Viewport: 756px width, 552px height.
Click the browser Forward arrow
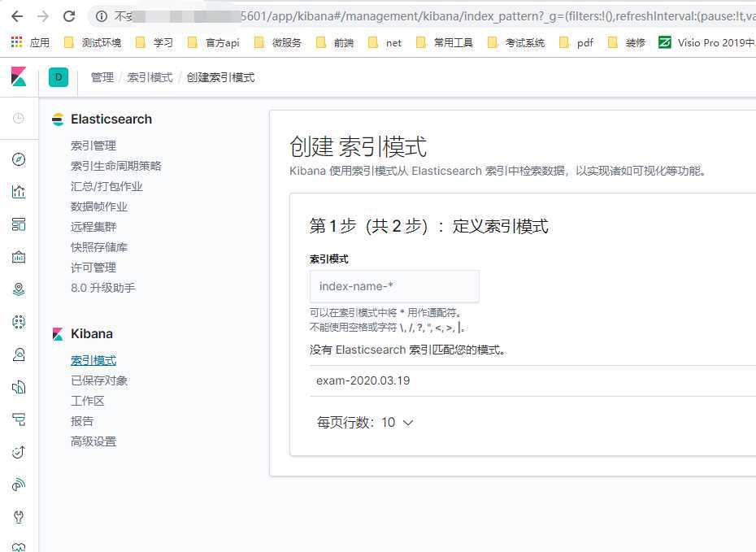tap(43, 16)
